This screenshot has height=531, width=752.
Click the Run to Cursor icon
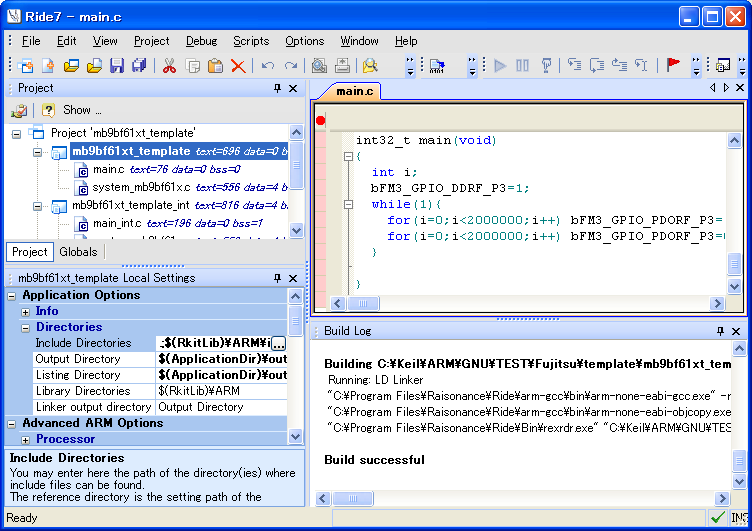[641, 64]
